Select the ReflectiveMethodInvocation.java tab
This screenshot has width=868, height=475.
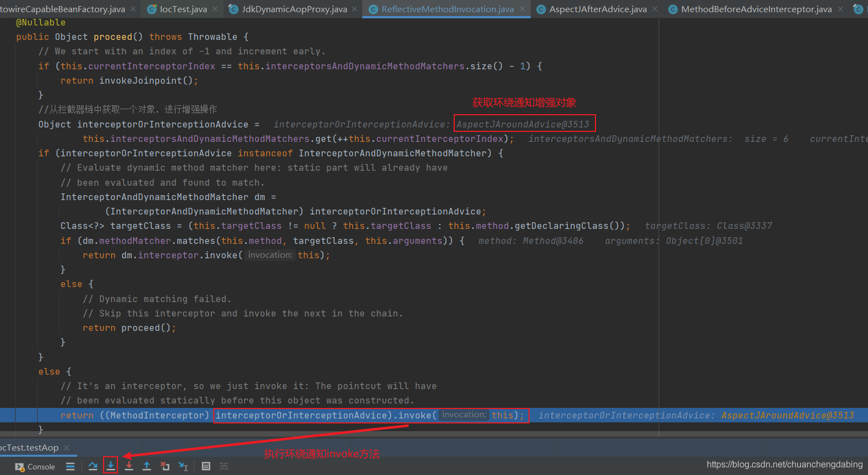coord(447,9)
